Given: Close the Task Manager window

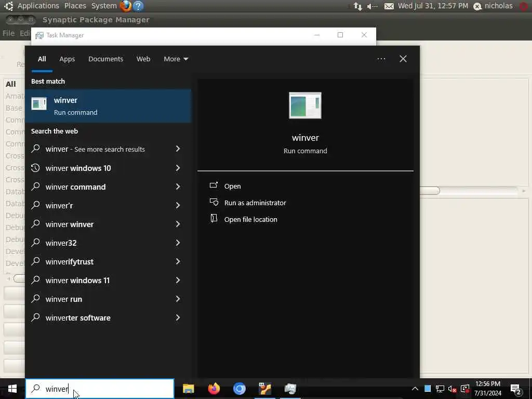Looking at the screenshot, I should click(364, 35).
